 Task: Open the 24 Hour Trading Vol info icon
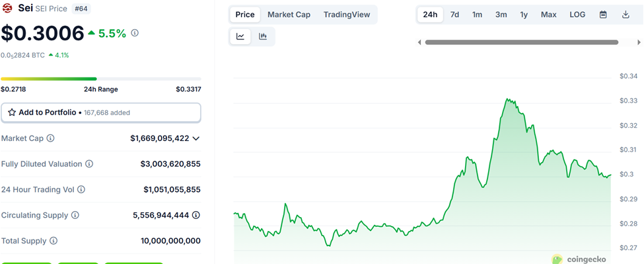coord(81,190)
